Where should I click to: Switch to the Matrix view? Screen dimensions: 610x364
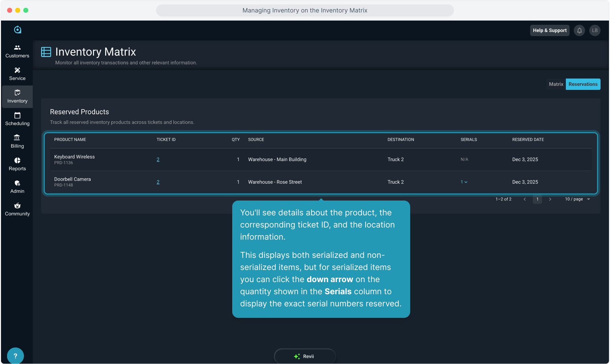556,84
